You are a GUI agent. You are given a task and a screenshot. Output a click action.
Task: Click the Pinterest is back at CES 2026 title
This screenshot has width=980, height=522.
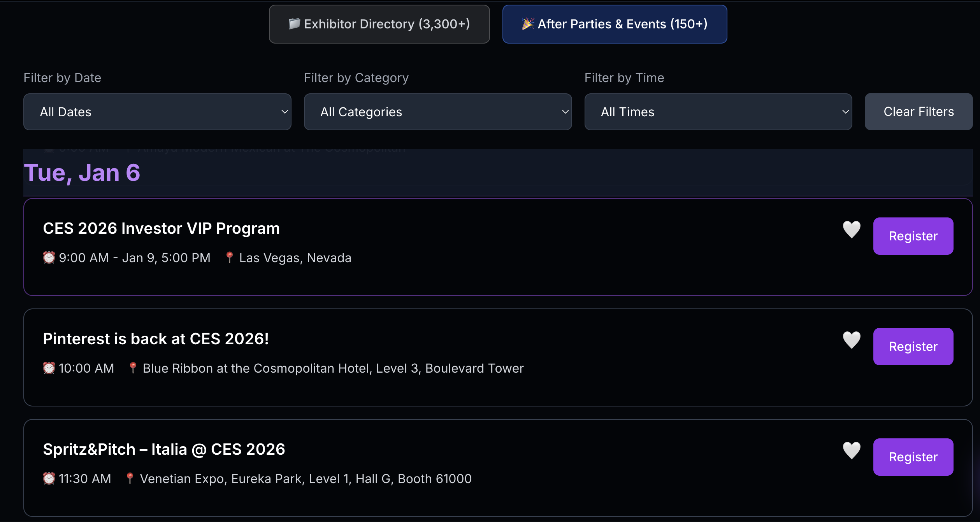click(156, 339)
